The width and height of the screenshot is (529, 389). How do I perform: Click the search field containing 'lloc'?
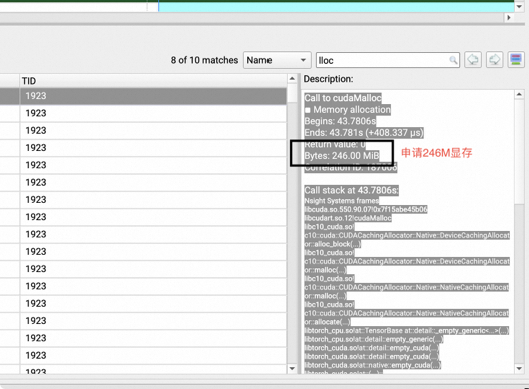coord(388,60)
